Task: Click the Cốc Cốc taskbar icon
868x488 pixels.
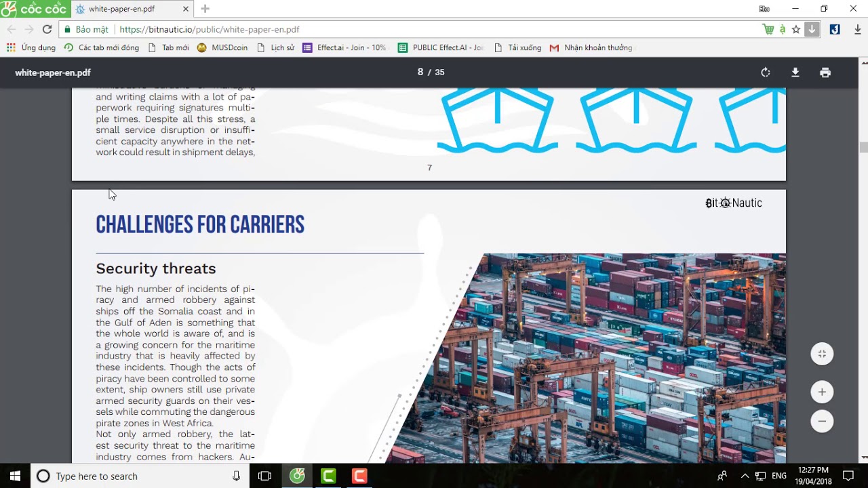Action: click(297, 476)
